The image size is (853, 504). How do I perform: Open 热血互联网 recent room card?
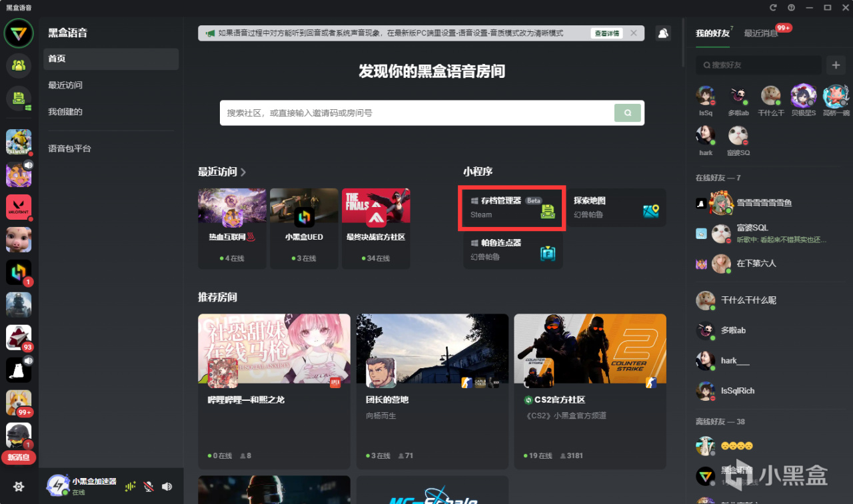pyautogui.click(x=232, y=228)
